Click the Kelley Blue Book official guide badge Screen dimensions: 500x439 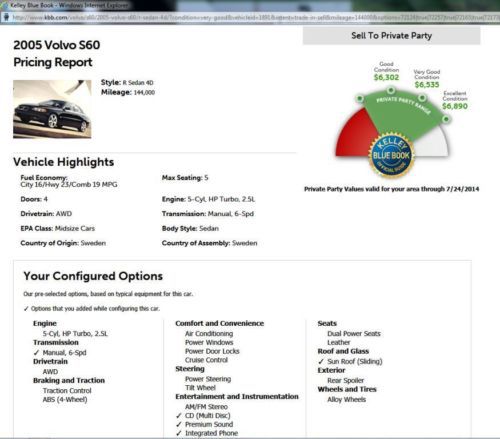[x=391, y=155]
